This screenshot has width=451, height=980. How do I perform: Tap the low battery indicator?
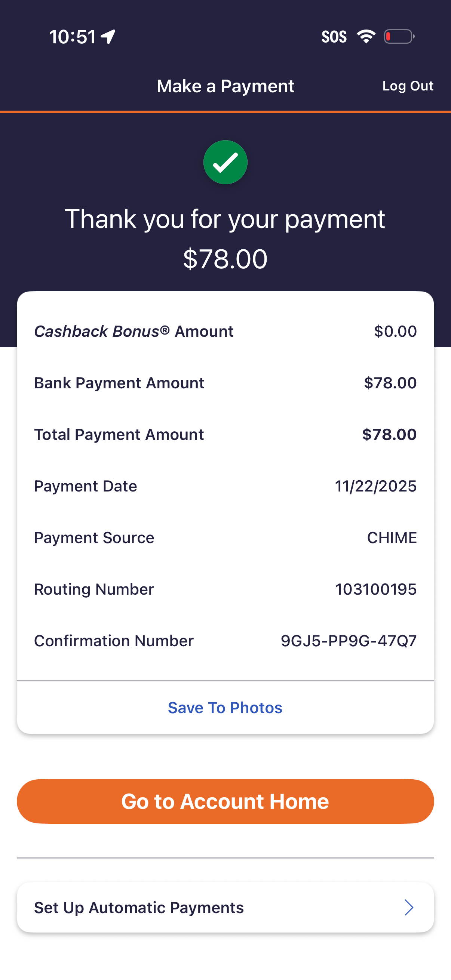click(x=399, y=37)
